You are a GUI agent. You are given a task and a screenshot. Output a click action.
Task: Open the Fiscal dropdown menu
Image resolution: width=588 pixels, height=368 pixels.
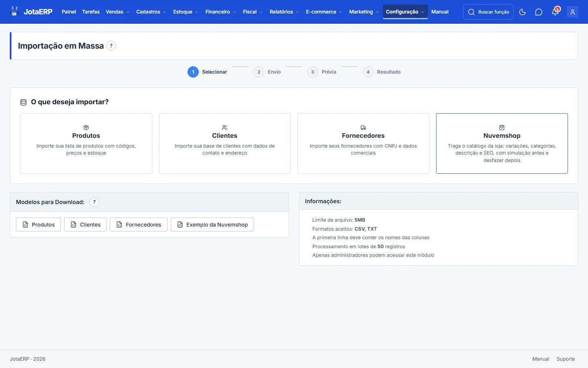click(253, 12)
